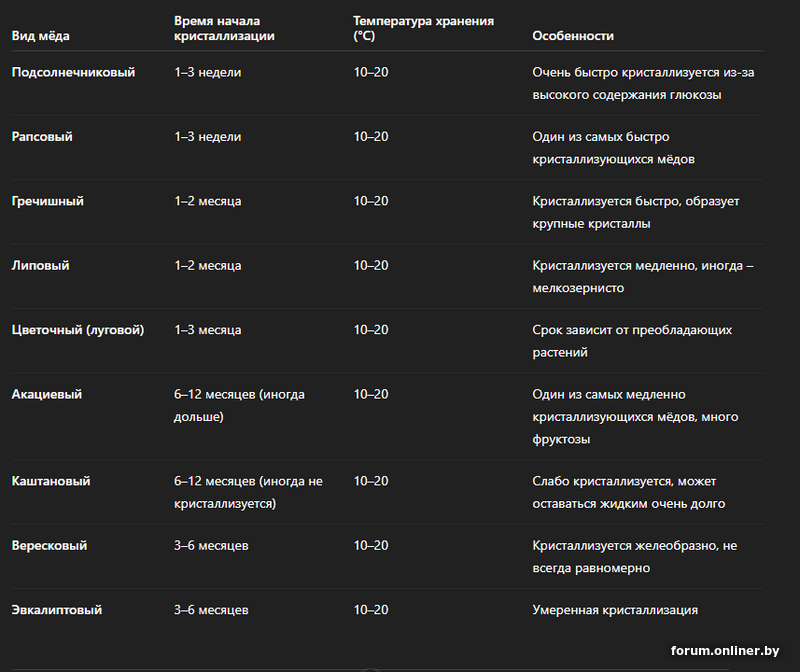This screenshot has height=672, width=800.
Task: Select the "Эвкалиптовый" row label
Action: point(56,610)
